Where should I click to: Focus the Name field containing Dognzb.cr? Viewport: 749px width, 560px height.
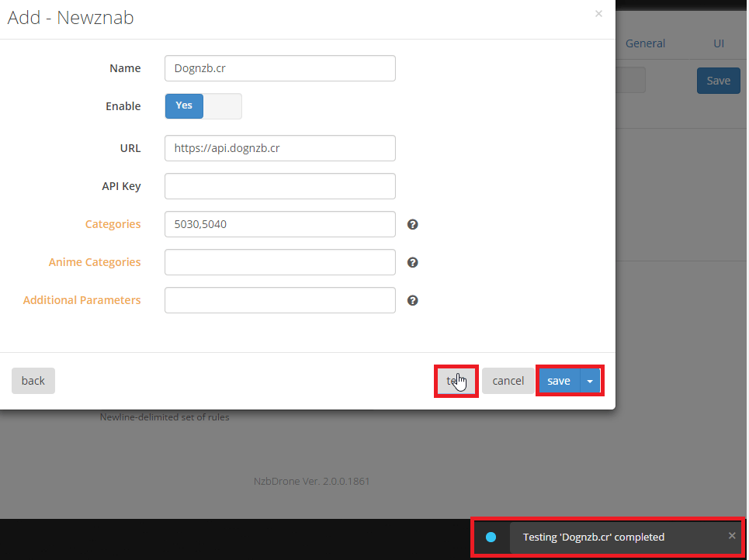pos(280,68)
